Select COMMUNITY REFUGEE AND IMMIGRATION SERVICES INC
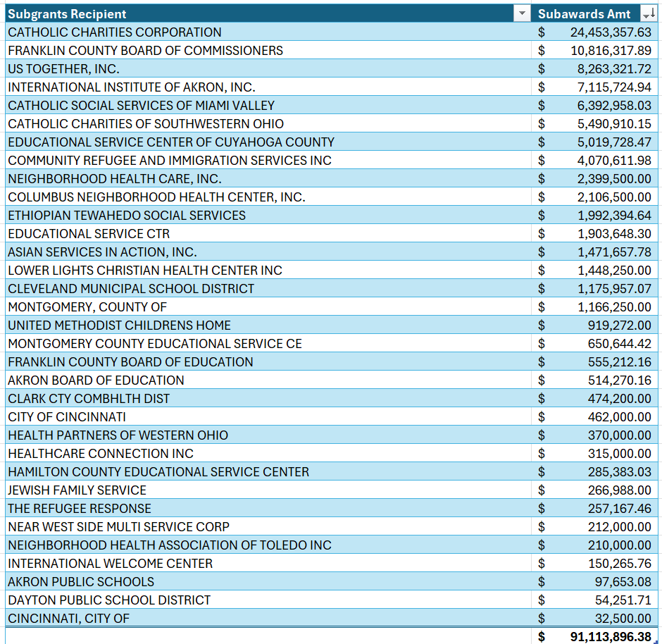662x644 pixels. tap(268, 161)
